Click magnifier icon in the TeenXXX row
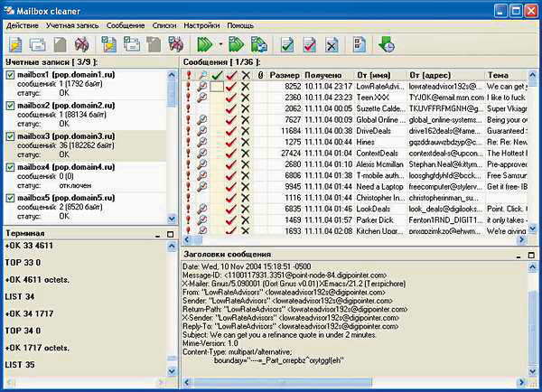 pos(202,98)
